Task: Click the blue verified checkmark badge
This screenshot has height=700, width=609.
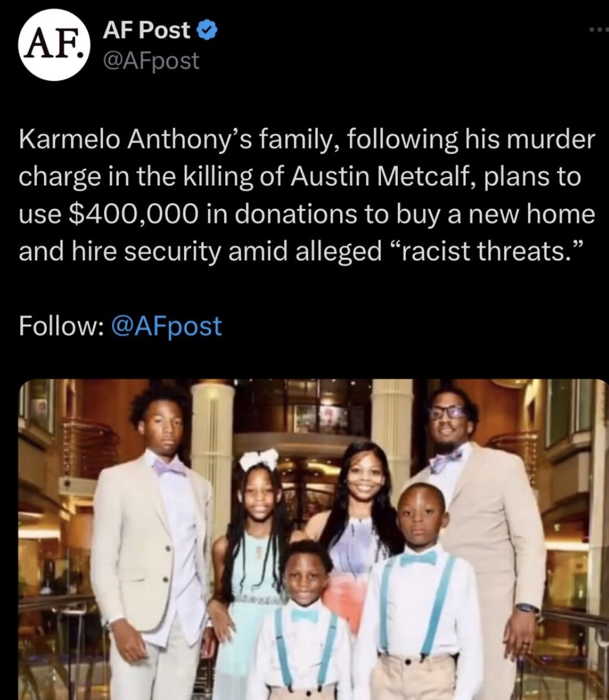Action: tap(207, 30)
